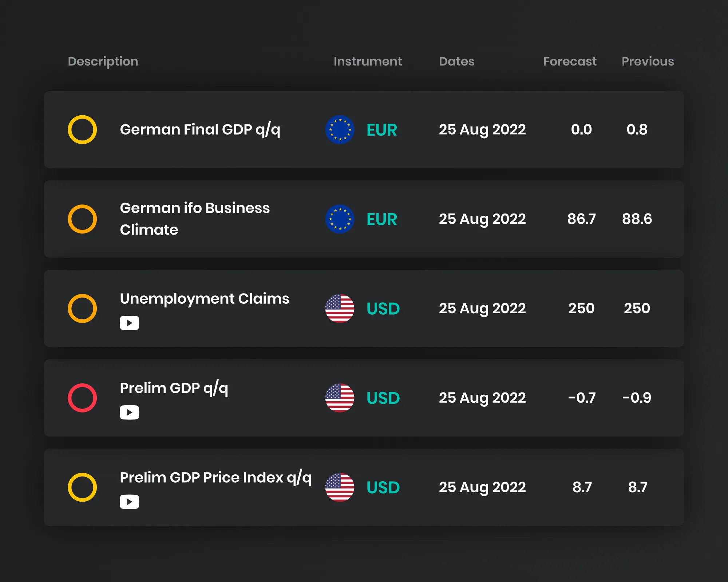Play the video under Prelim GDP Price Index q/q

[130, 502]
